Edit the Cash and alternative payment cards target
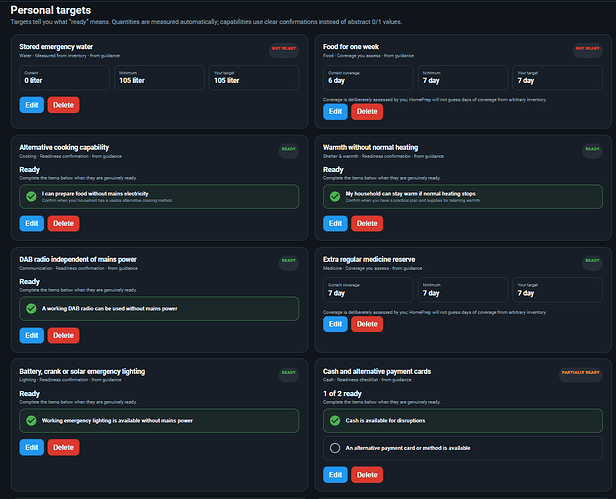Image resolution: width=616 pixels, height=499 pixels. click(x=335, y=475)
